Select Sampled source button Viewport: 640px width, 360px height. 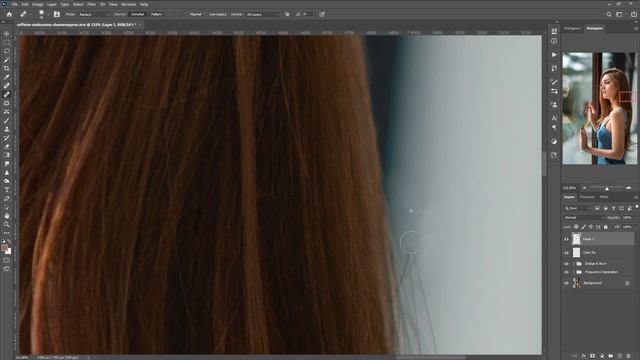[138, 14]
